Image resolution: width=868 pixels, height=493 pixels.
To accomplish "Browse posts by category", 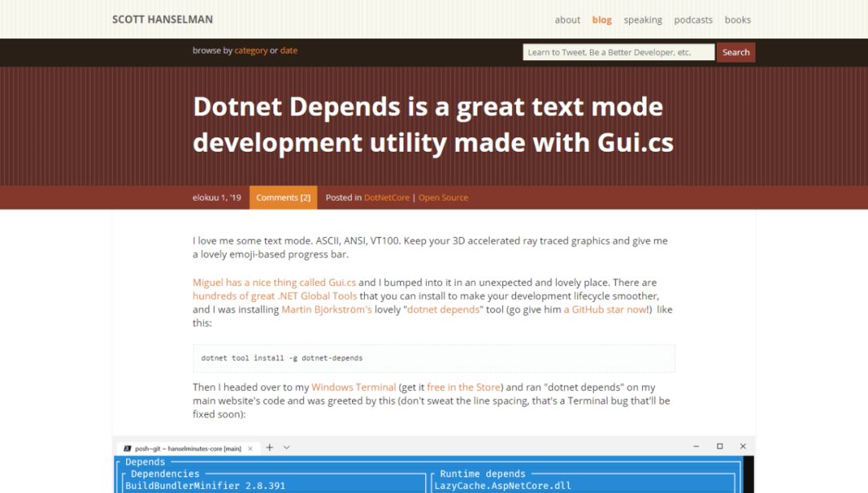I will 251,51.
